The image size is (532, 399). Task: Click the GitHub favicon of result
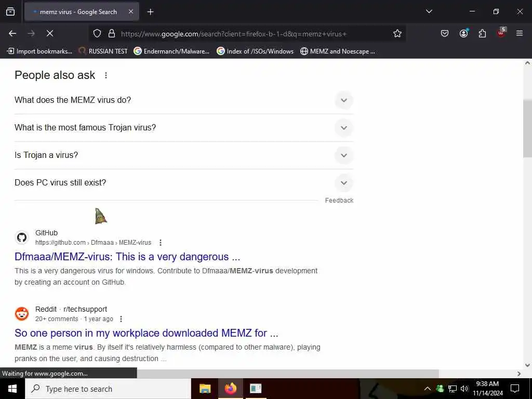click(22, 237)
